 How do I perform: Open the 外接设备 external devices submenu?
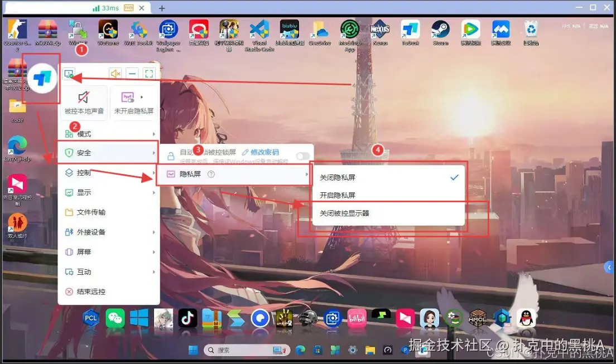click(109, 232)
